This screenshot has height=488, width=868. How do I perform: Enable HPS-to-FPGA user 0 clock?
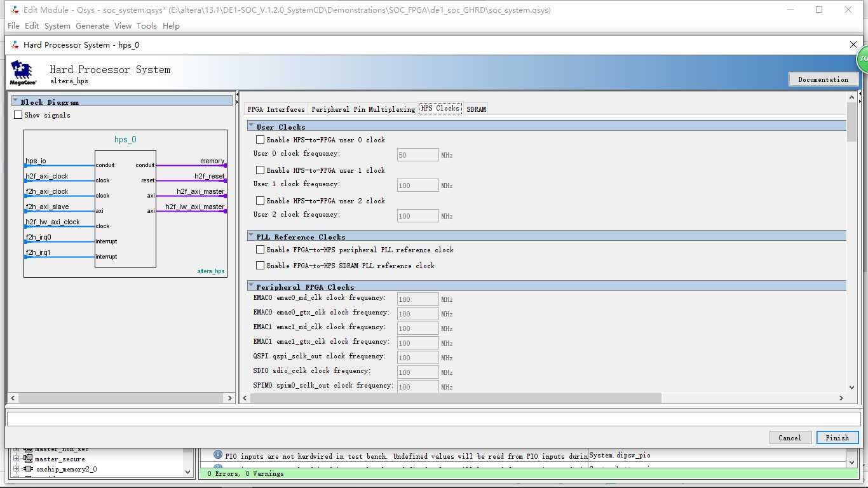(x=260, y=140)
